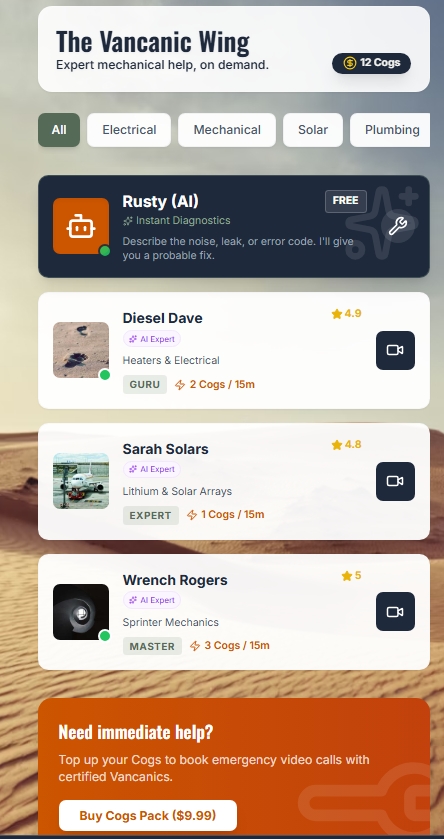Viewport: 444px width, 839px height.
Task: Filter experts by Plumbing
Action: [391, 130]
